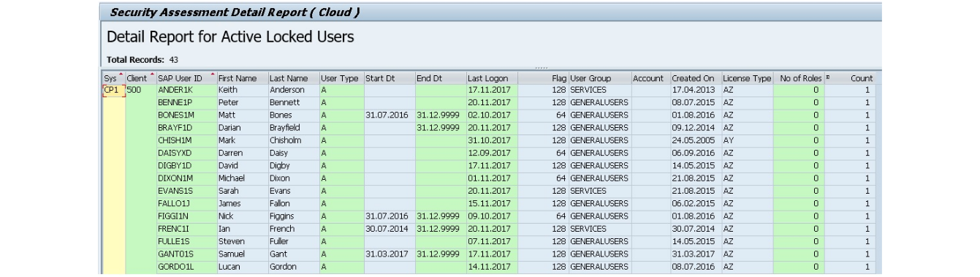
Task: Select user ID FRENC1I
Action: click(186, 228)
